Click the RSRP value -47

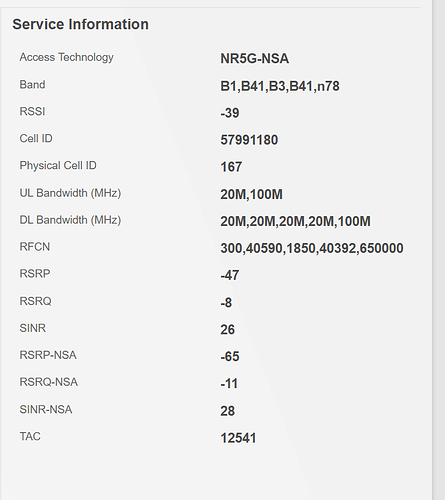coord(230,275)
